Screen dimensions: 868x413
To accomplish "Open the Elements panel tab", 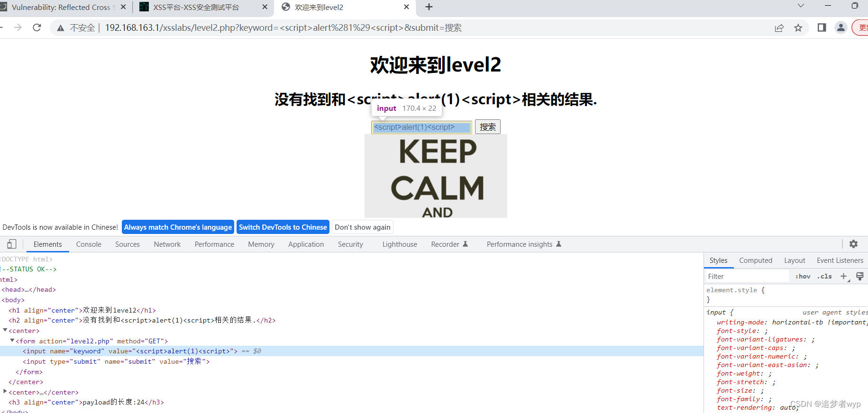I will coord(47,244).
